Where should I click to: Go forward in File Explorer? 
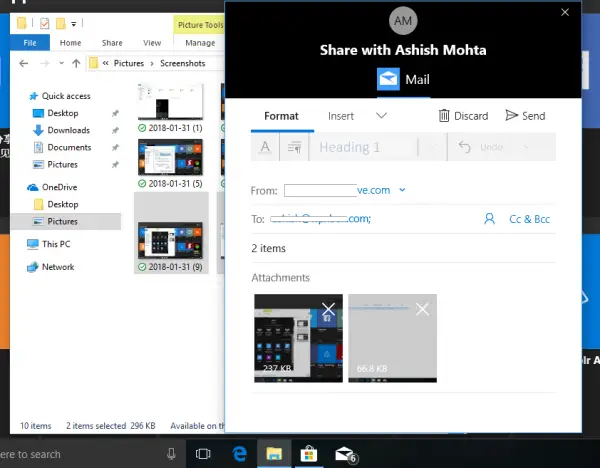[x=45, y=64]
